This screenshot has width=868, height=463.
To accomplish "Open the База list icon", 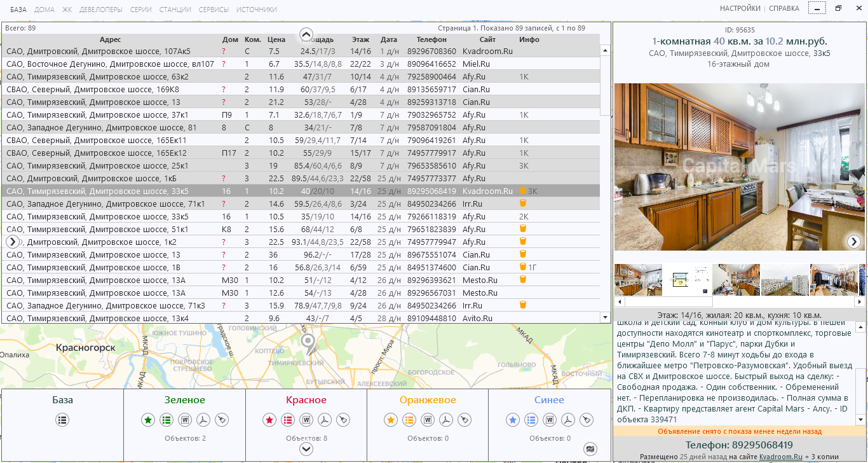I will coord(62,420).
